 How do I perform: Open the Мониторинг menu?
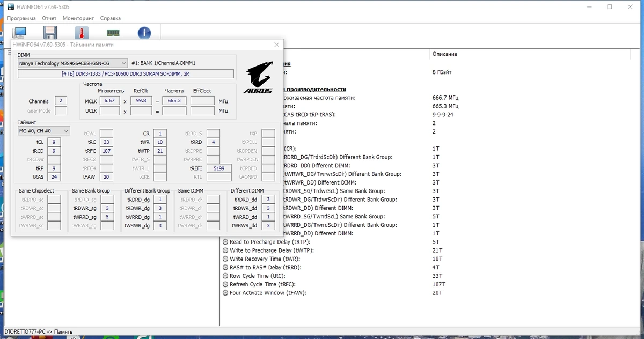click(78, 18)
